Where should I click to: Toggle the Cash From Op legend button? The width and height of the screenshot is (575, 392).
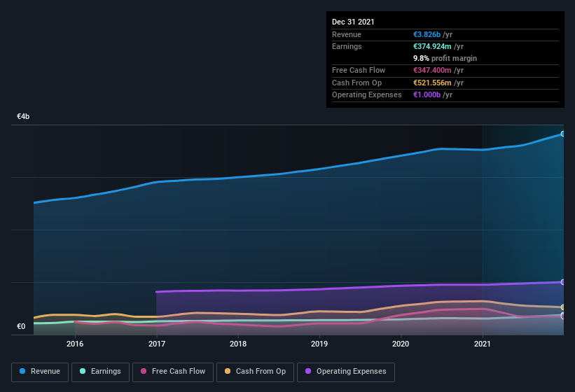point(255,372)
